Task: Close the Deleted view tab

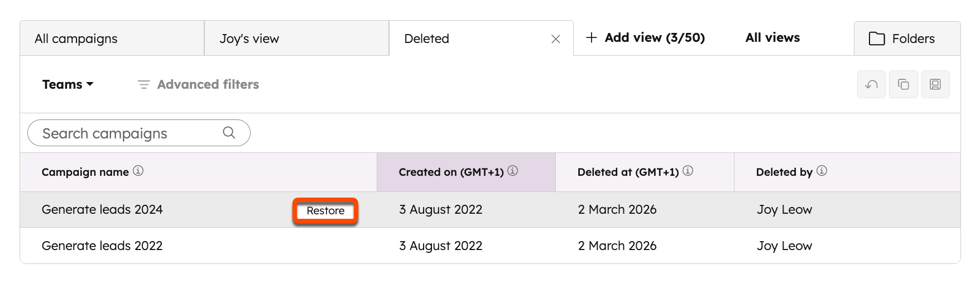Action: (x=555, y=39)
